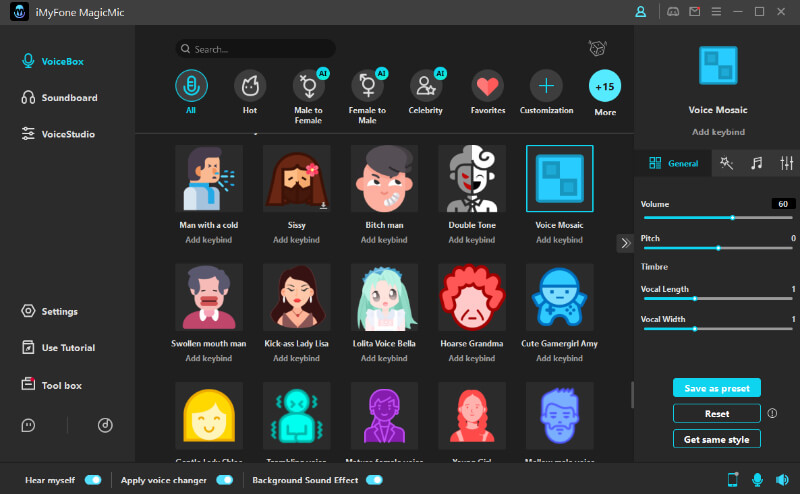Screen dimensions: 800x494
Task: Select the purple mature female icon
Action: (x=384, y=415)
